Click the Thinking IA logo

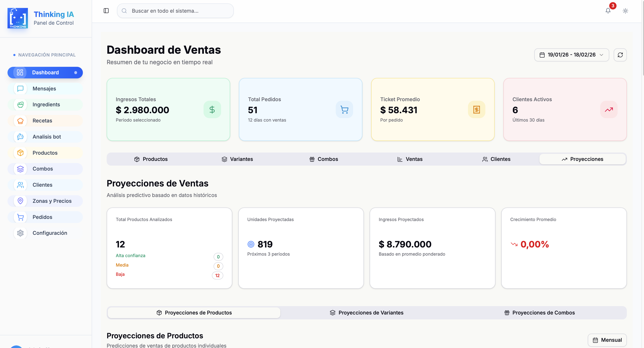pyautogui.click(x=18, y=18)
